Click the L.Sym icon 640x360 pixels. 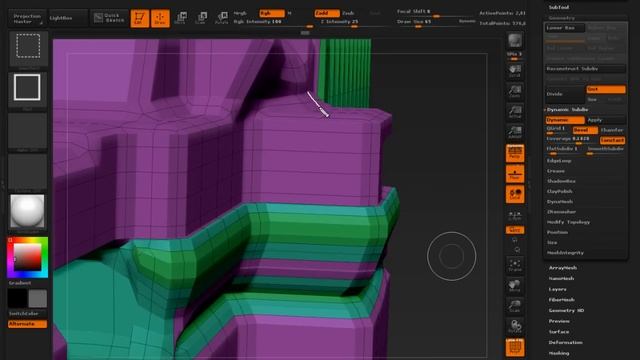tap(515, 215)
